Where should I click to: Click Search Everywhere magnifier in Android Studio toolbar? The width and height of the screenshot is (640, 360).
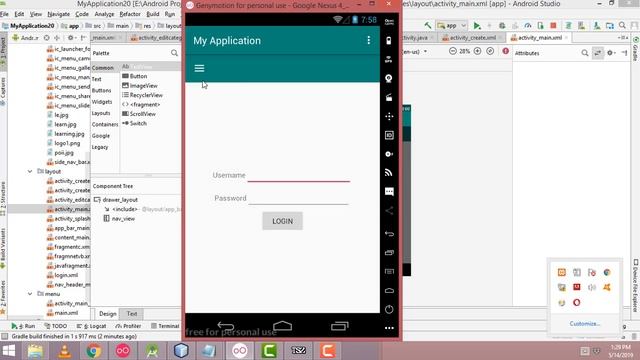pyautogui.click(x=622, y=25)
